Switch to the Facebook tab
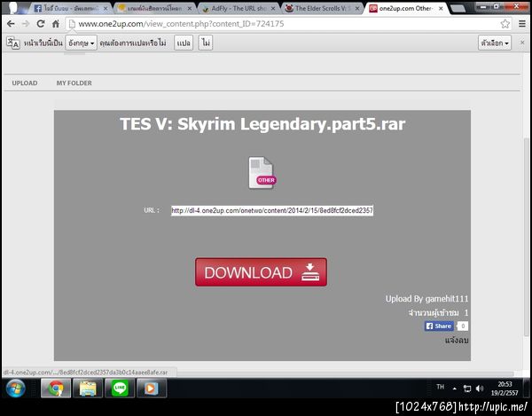This screenshot has width=532, height=416. point(69,9)
